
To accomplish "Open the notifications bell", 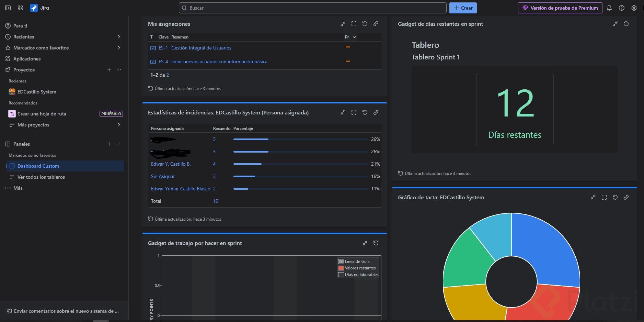I will click(x=609, y=8).
